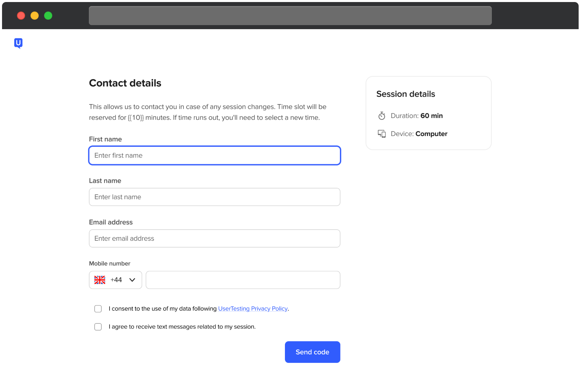This screenshot has width=580, height=392.
Task: Click the stopwatch duration icon
Action: [x=382, y=116]
